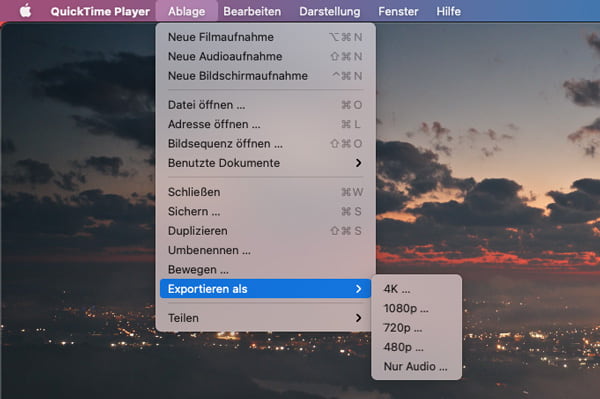Export as 4K …
Viewport: 600px width, 399px height.
416,289
